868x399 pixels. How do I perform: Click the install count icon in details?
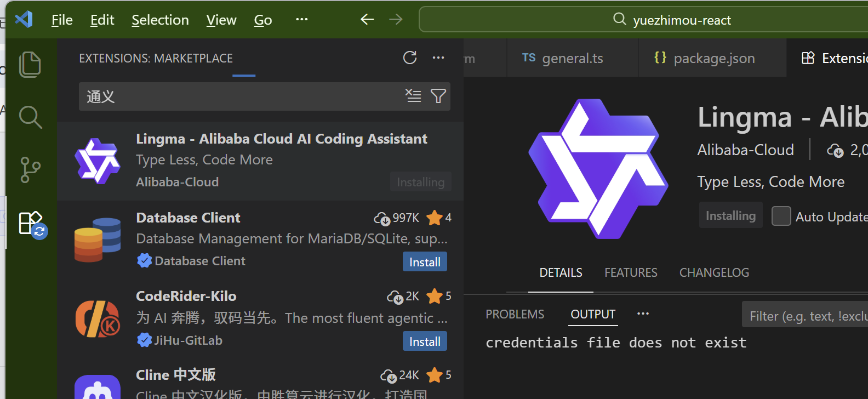(x=835, y=150)
